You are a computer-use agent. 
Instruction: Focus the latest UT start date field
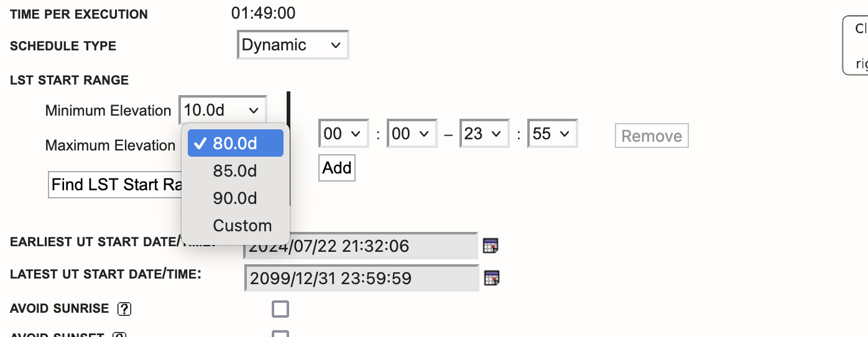tap(362, 278)
